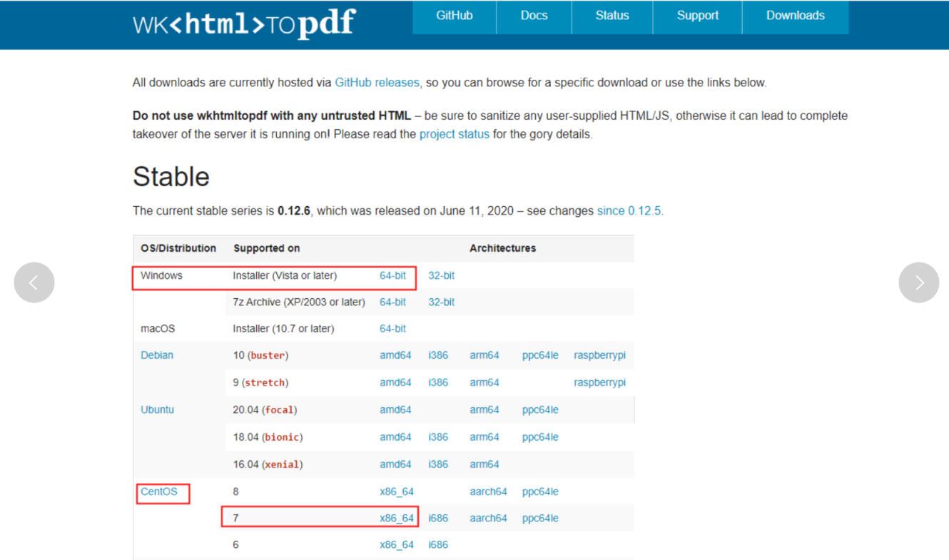This screenshot has width=949, height=560.
Task: Open the Status nav tab
Action: point(612,16)
